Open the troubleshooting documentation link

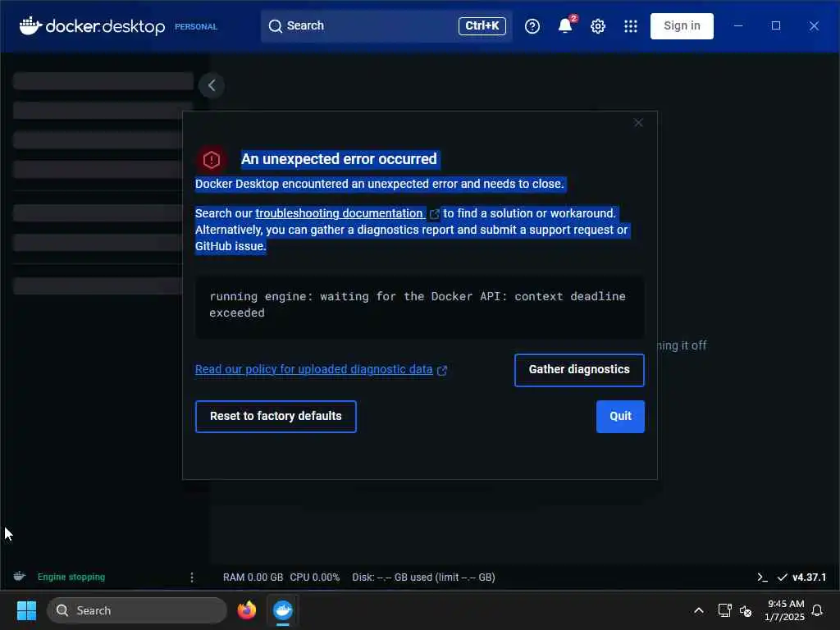coord(340,213)
